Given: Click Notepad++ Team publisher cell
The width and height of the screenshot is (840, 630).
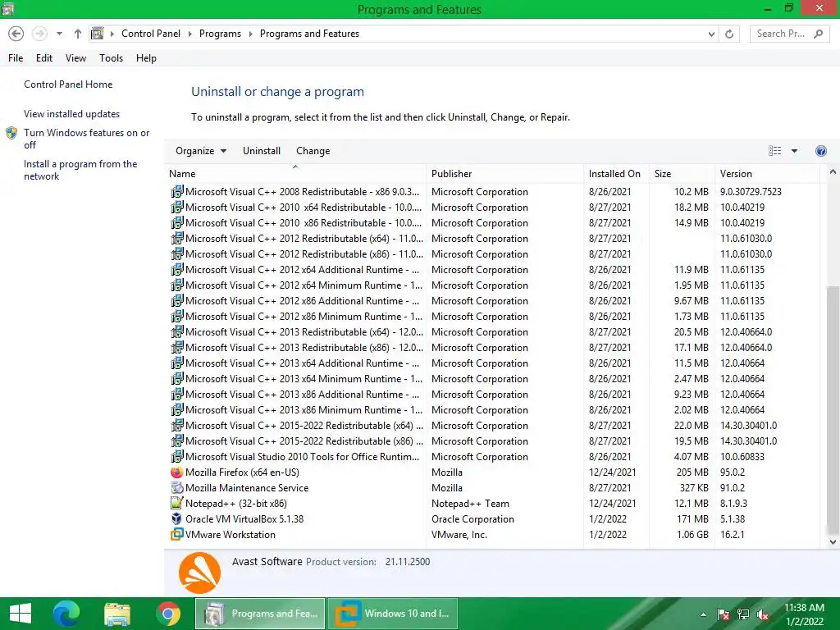Looking at the screenshot, I should [x=470, y=503].
